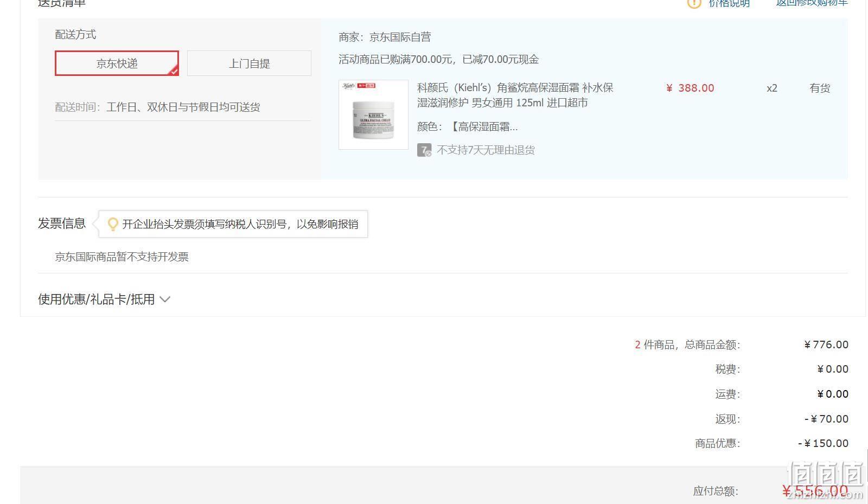Click the 颜色 高保湿面霜 option text

click(468, 127)
